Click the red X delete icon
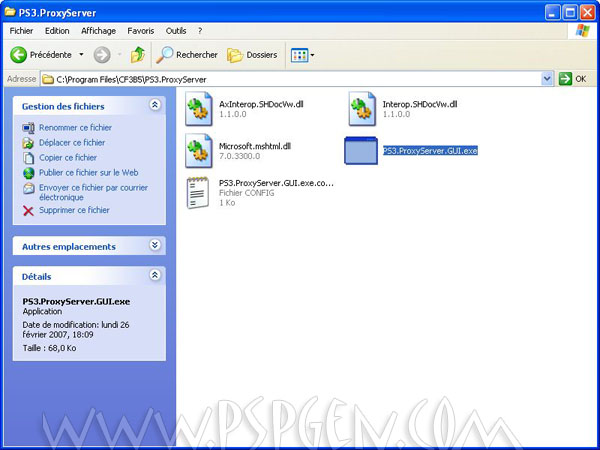 point(28,210)
